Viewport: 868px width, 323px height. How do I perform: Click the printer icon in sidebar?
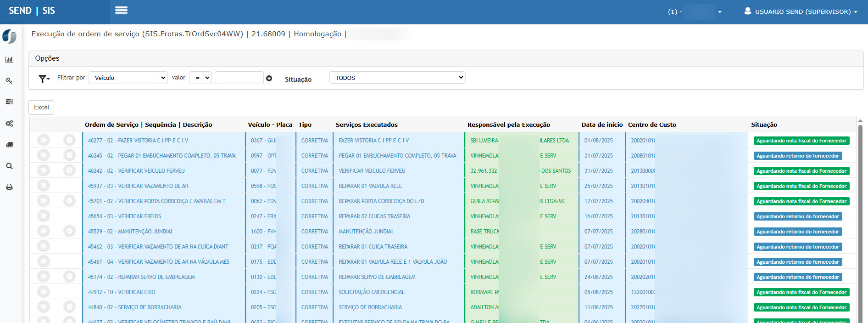(x=9, y=187)
